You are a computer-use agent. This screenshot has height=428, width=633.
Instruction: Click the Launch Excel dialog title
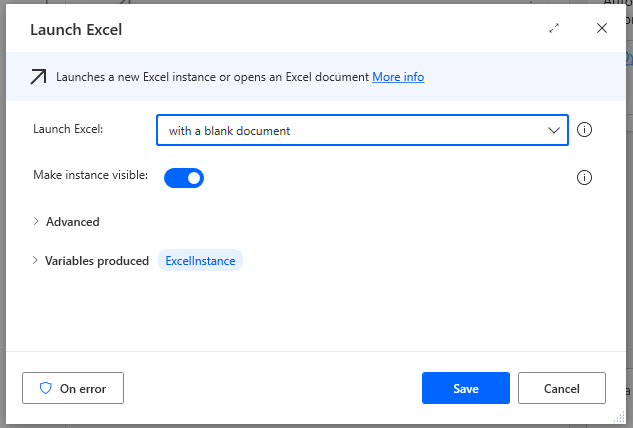[76, 29]
